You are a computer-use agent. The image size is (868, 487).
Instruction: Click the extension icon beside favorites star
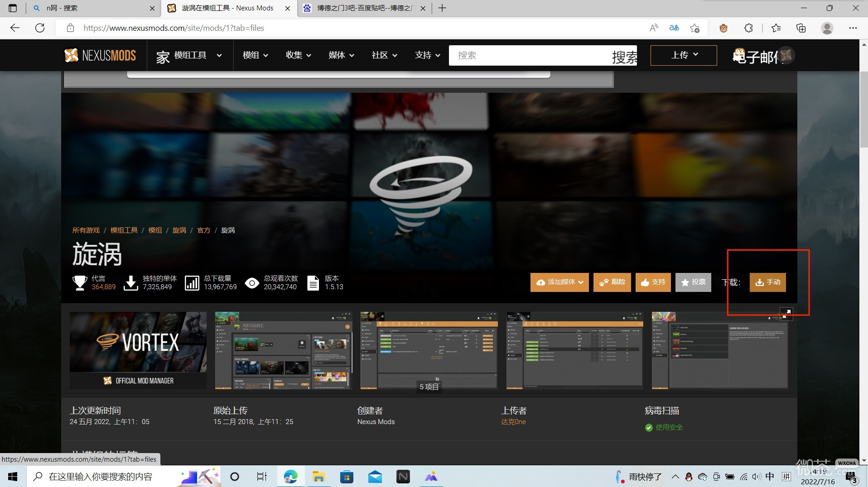point(723,28)
